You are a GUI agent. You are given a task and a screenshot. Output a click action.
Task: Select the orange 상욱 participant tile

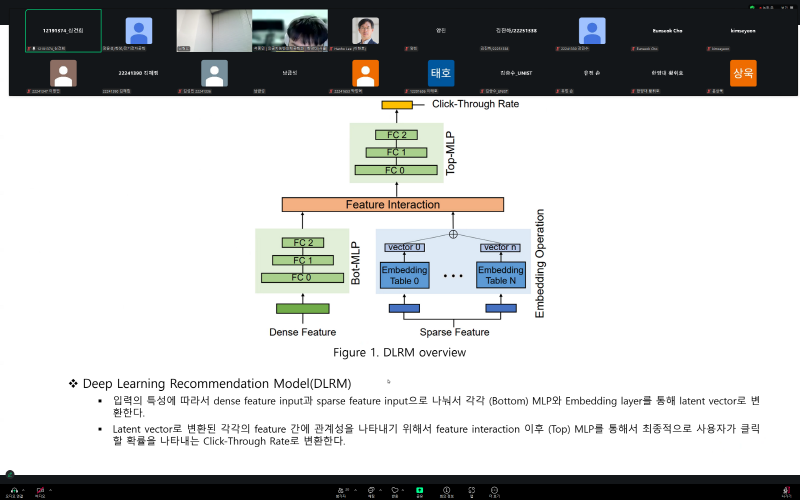743,74
